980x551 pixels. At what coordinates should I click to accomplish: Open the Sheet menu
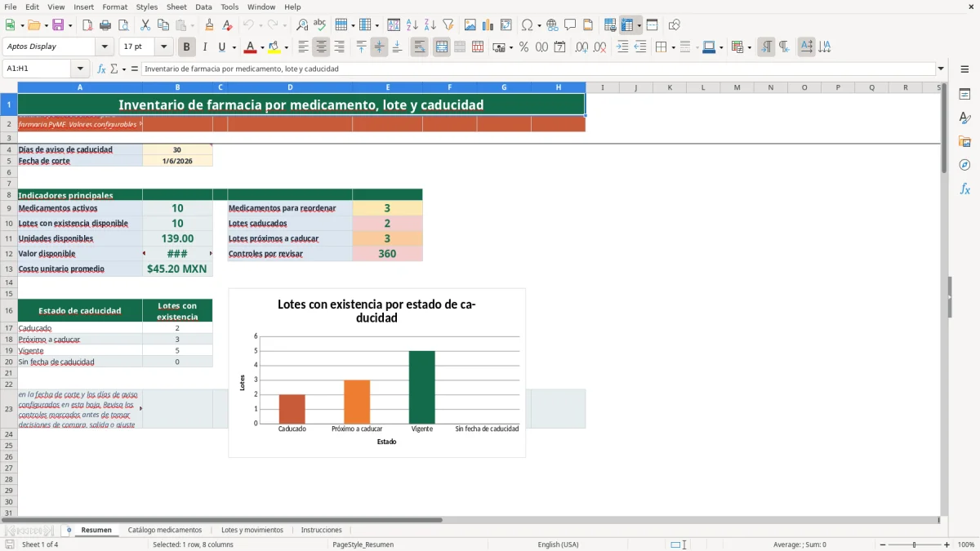tap(176, 7)
